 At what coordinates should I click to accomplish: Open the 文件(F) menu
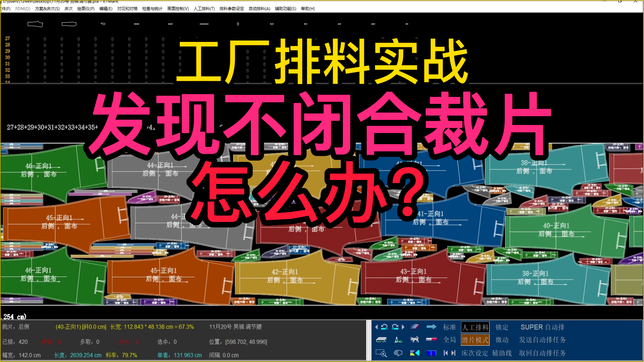[5, 9]
